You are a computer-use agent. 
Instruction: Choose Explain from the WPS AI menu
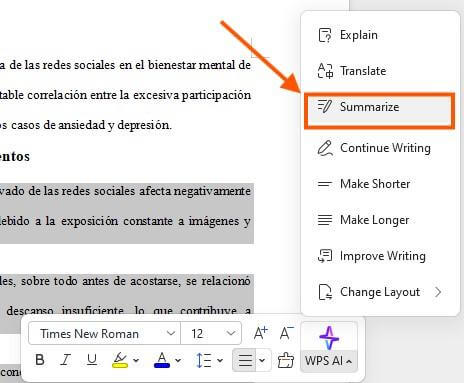(380, 35)
